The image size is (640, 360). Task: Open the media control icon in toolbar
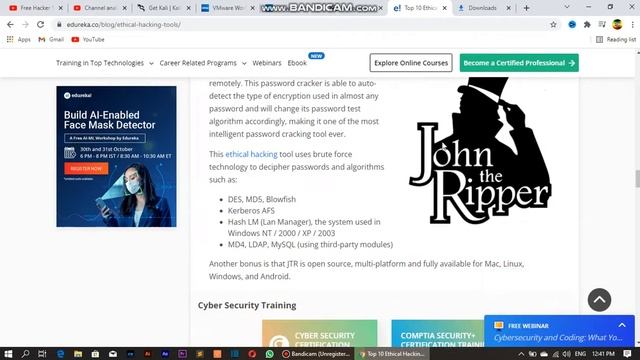(602, 24)
